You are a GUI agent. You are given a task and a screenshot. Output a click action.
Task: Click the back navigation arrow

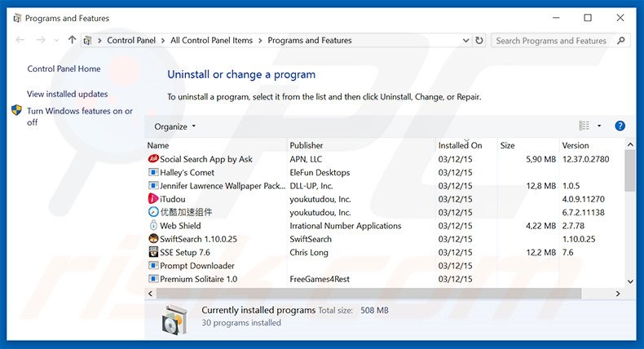(20, 40)
